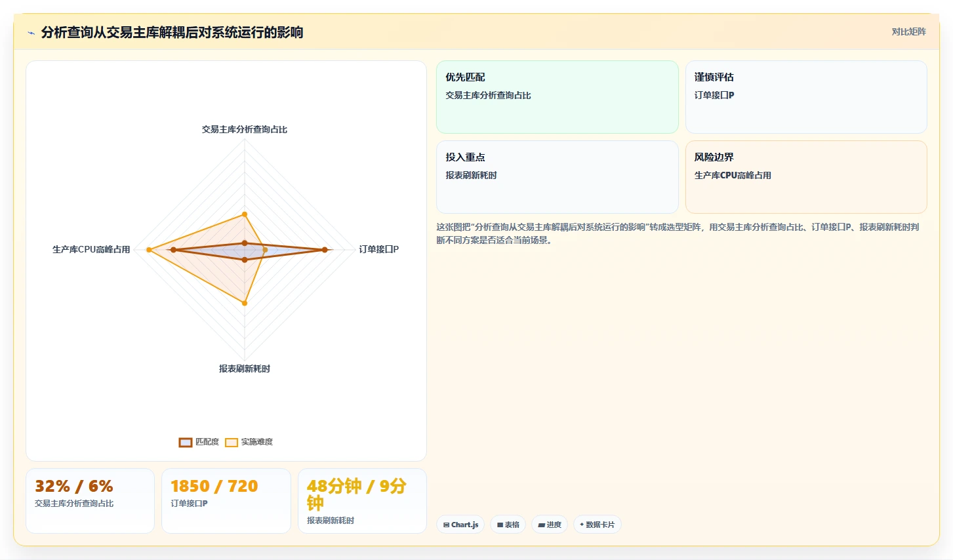
Task: Click the lightning icon beside the card title
Action: tap(31, 33)
